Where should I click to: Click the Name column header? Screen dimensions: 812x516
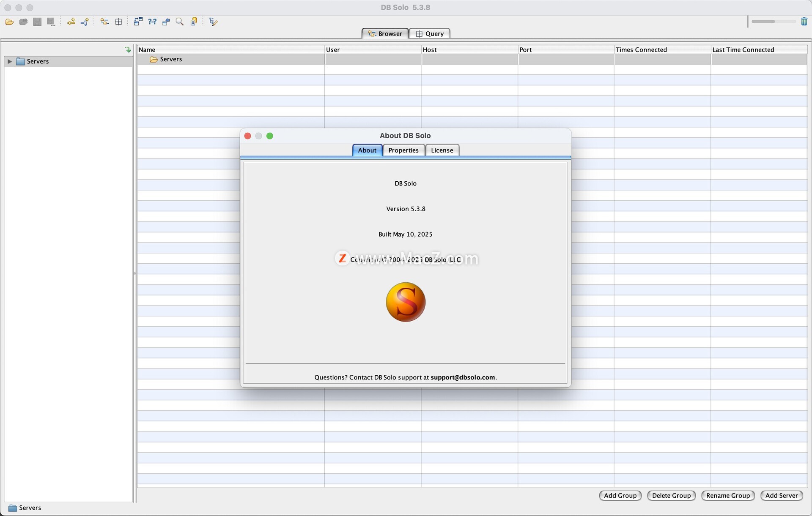pyautogui.click(x=231, y=50)
